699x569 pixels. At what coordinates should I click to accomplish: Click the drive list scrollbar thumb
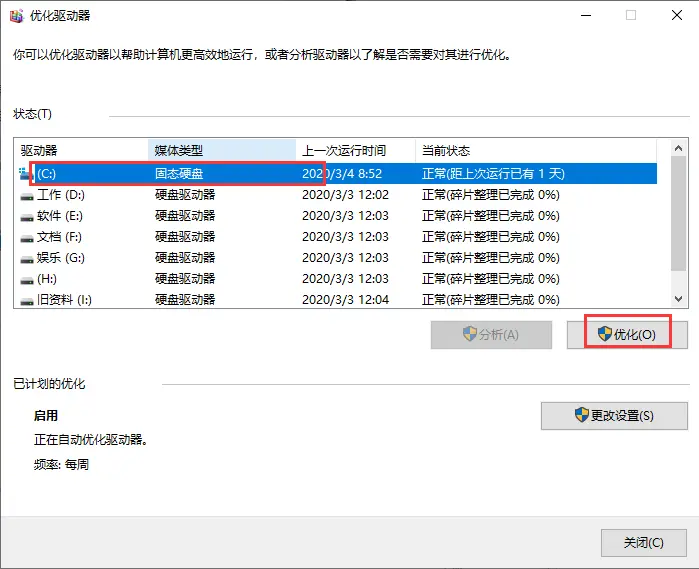(x=678, y=213)
